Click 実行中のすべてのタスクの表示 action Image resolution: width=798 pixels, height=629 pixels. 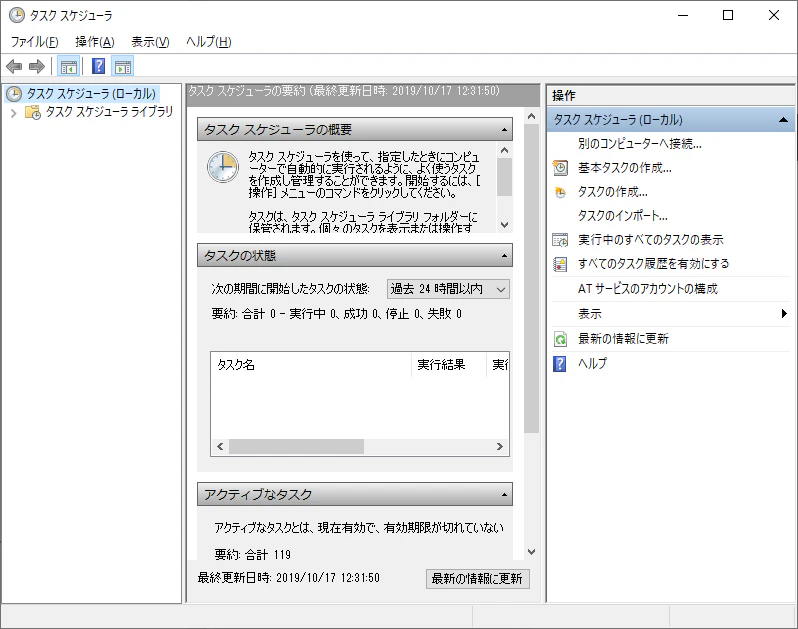tap(650, 240)
